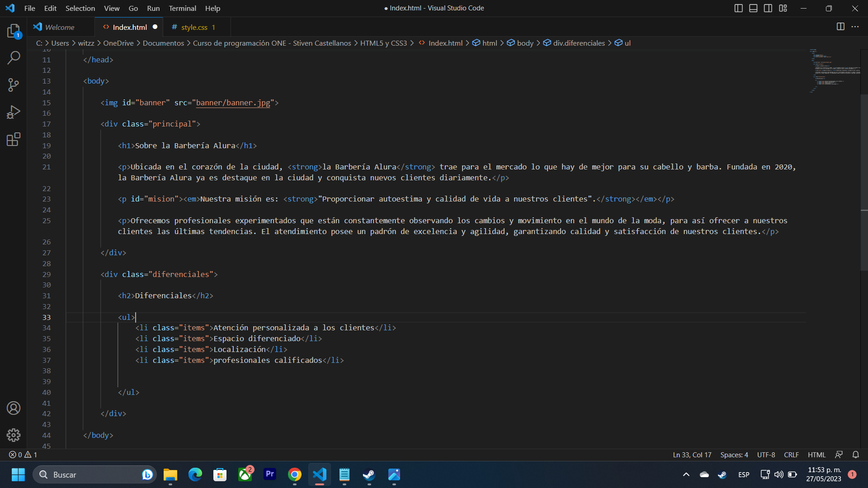Click the code minimap preview
Screen dimensions: 868x488
pos(835,71)
